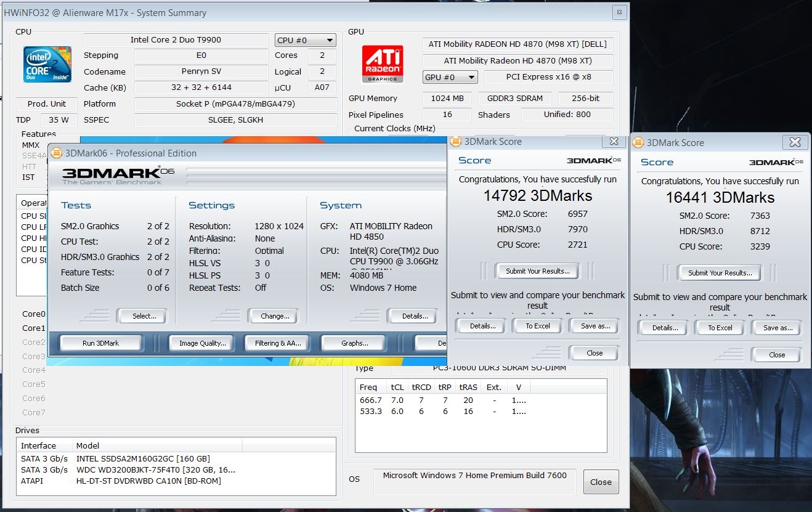Image resolution: width=812 pixels, height=512 pixels.
Task: Select INTEL SSDSA2M160G2GC drive row
Action: (176, 458)
